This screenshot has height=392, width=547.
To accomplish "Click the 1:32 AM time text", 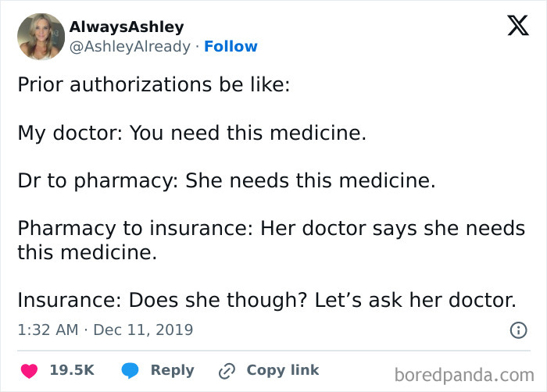I will [48, 330].
